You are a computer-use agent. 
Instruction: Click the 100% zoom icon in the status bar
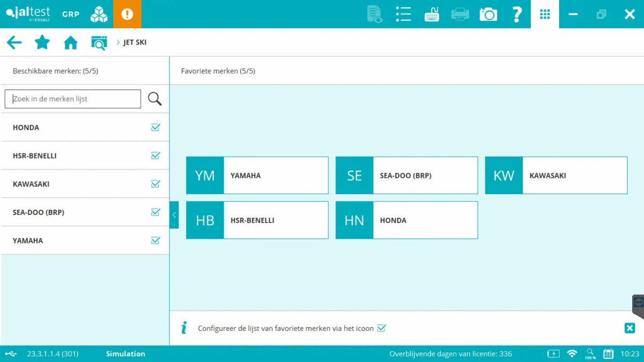pyautogui.click(x=590, y=354)
